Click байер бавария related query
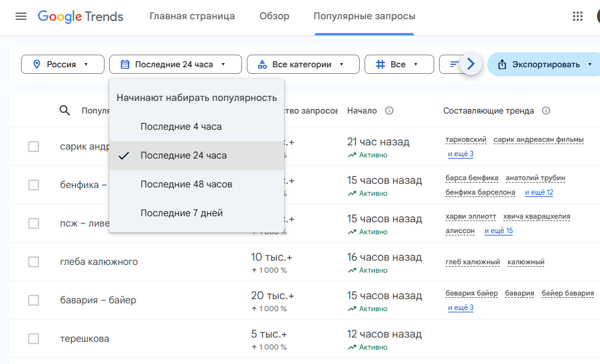The width and height of the screenshot is (600, 364). click(x=568, y=293)
